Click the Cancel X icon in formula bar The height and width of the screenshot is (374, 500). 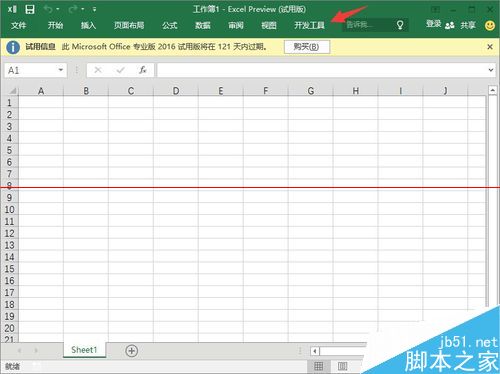click(x=98, y=70)
